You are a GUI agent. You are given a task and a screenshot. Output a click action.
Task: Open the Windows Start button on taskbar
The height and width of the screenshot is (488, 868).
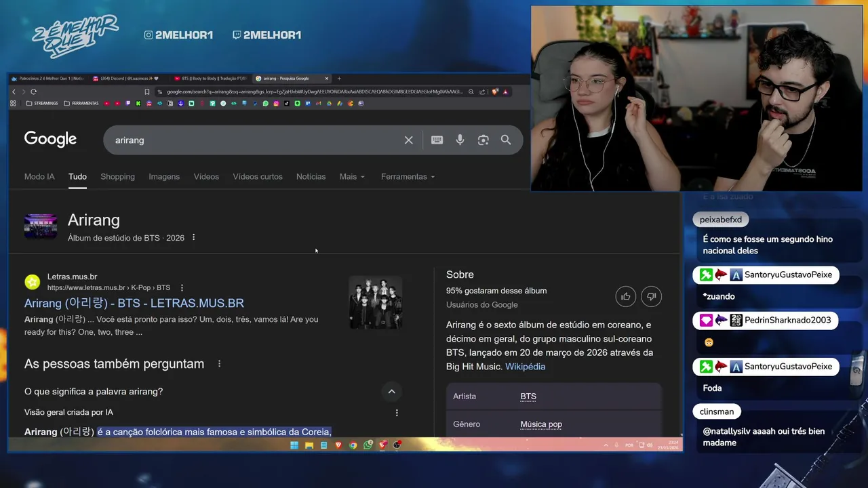[294, 445]
